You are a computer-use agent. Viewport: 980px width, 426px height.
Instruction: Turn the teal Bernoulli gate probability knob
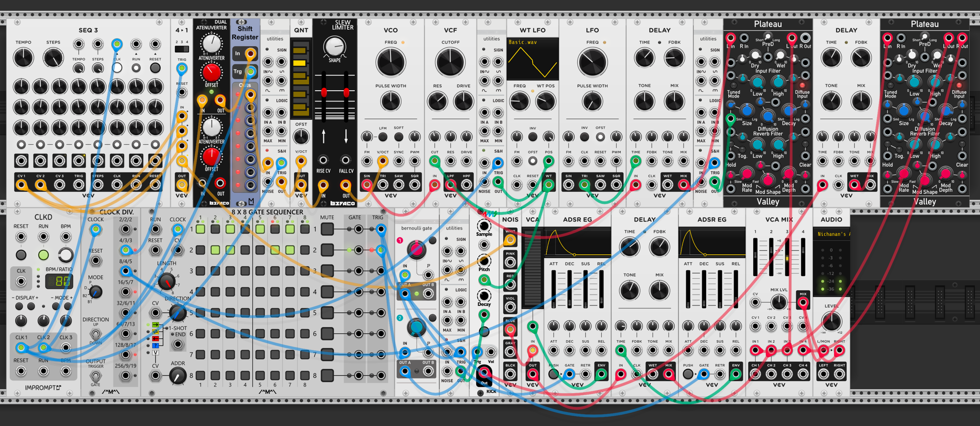coord(416,327)
